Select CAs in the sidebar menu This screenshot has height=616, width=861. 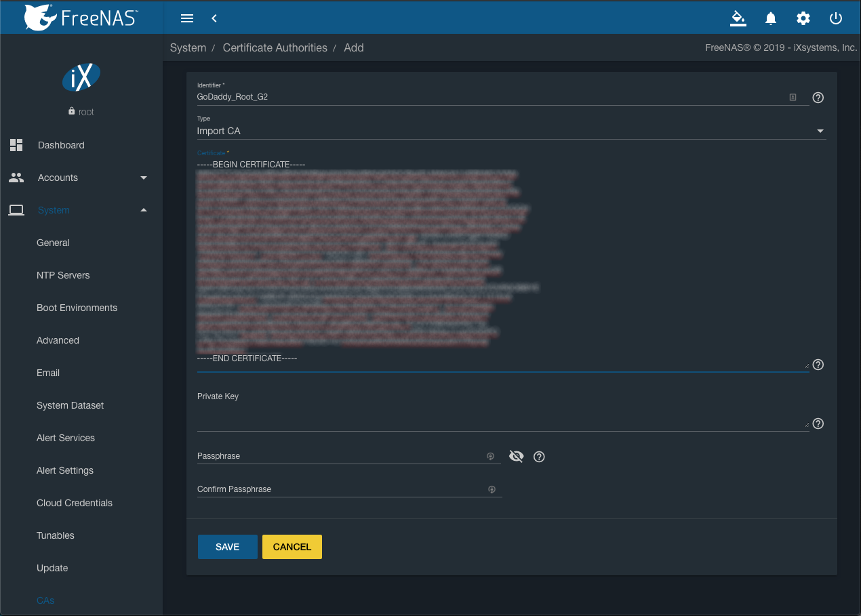tap(45, 600)
